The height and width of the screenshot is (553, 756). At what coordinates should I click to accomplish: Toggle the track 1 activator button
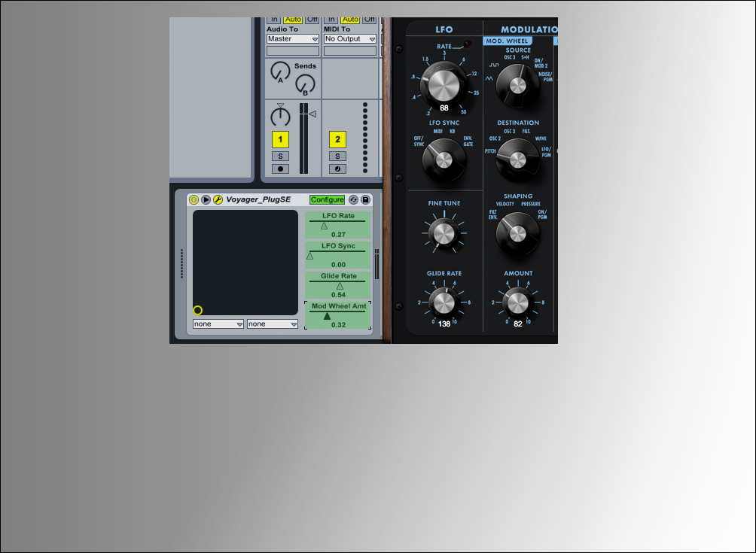tap(280, 139)
